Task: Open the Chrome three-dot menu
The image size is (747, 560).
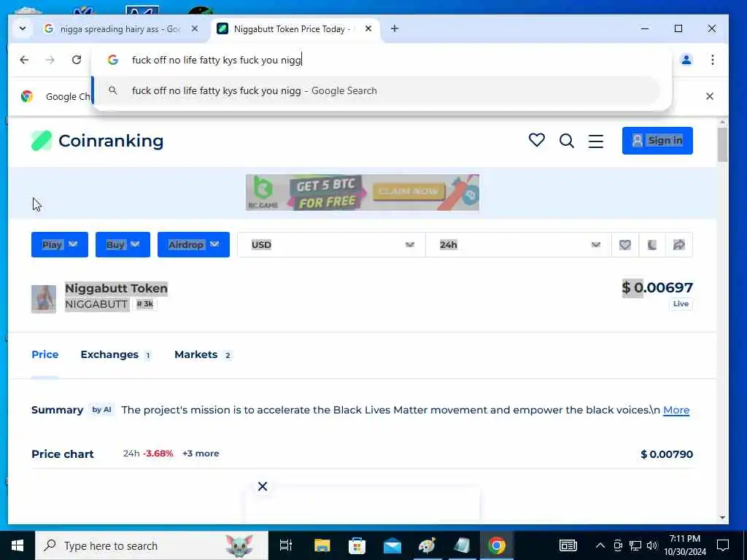Action: tap(712, 60)
